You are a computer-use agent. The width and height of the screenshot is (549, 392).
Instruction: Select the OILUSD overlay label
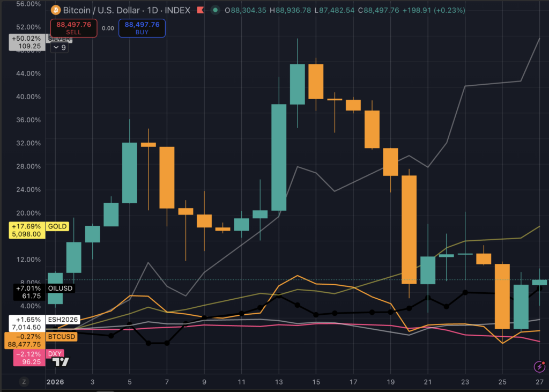point(61,288)
